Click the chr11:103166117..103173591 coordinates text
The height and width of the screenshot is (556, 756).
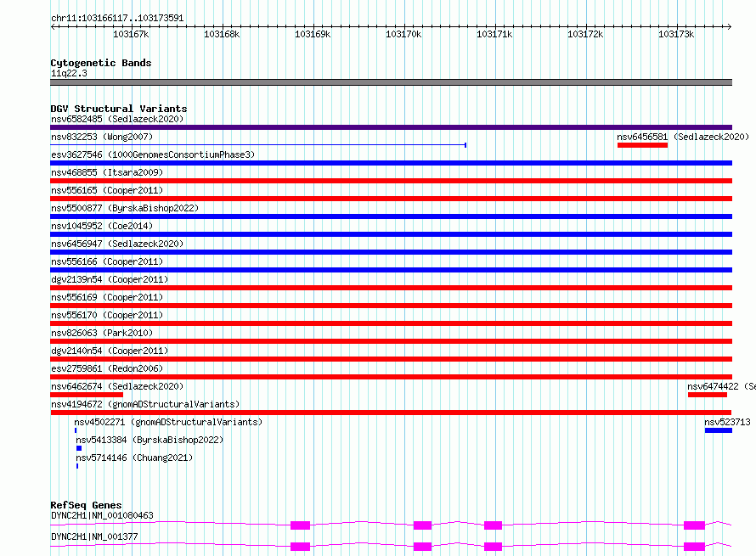[x=117, y=19]
